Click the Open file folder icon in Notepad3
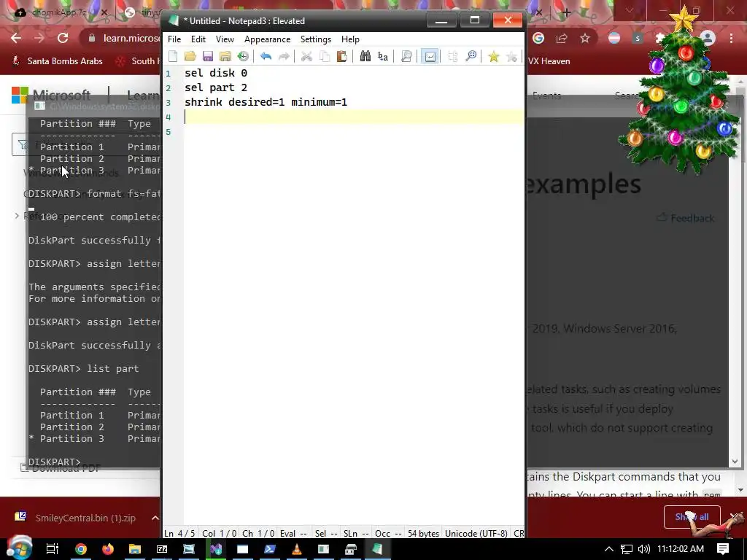 [190, 57]
